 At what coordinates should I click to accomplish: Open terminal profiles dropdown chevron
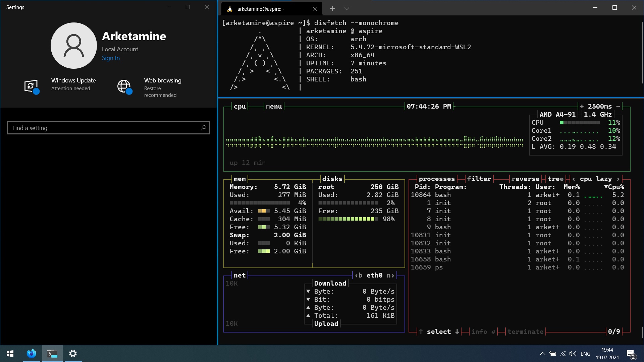click(346, 9)
